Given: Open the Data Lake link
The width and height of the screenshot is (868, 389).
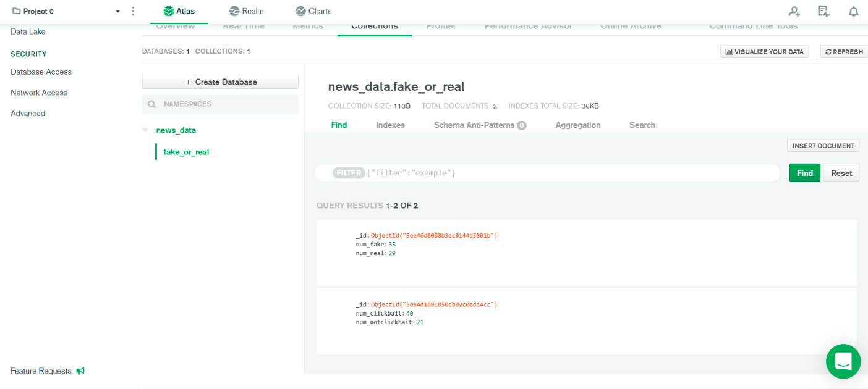Looking at the screenshot, I should [28, 31].
